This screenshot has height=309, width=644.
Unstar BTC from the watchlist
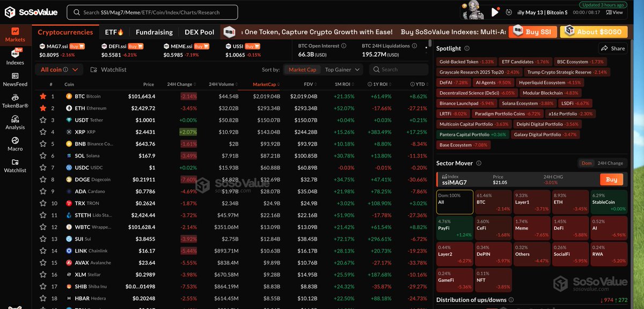(x=43, y=96)
